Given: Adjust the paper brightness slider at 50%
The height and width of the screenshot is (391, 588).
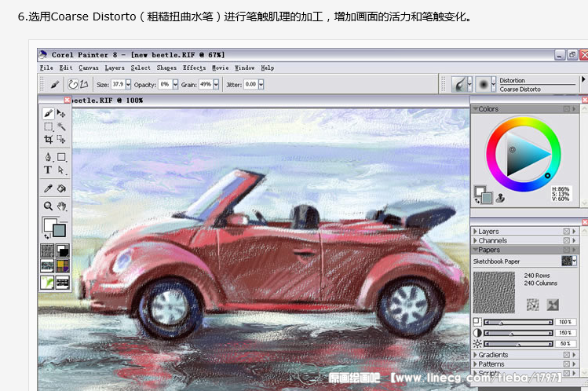Looking at the screenshot, I should [518, 344].
